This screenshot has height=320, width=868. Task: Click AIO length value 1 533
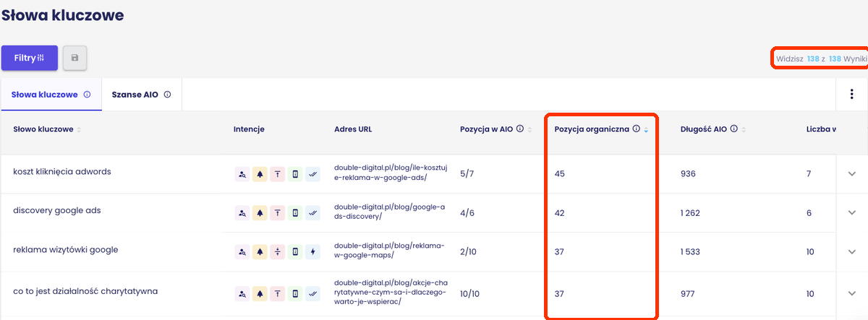point(692,252)
